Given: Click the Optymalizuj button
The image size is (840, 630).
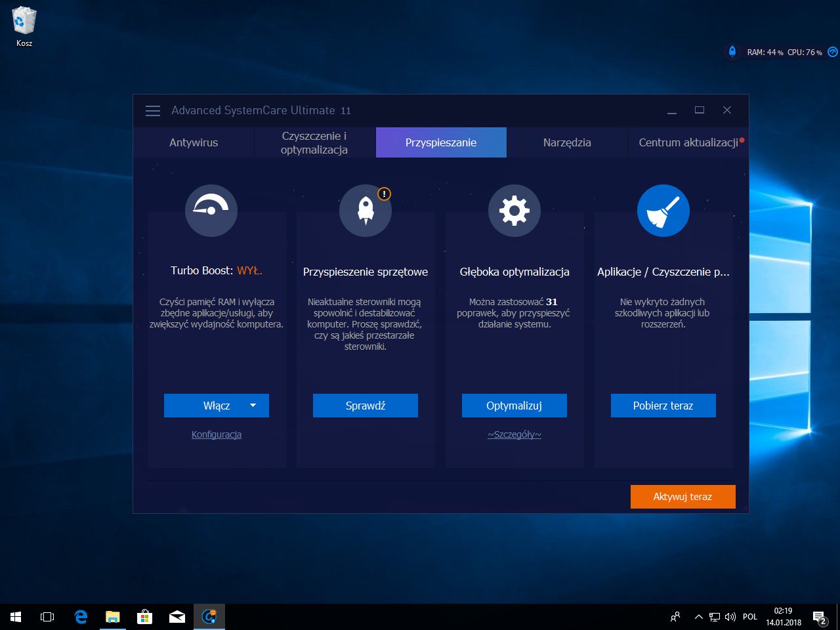Looking at the screenshot, I should coord(514,406).
